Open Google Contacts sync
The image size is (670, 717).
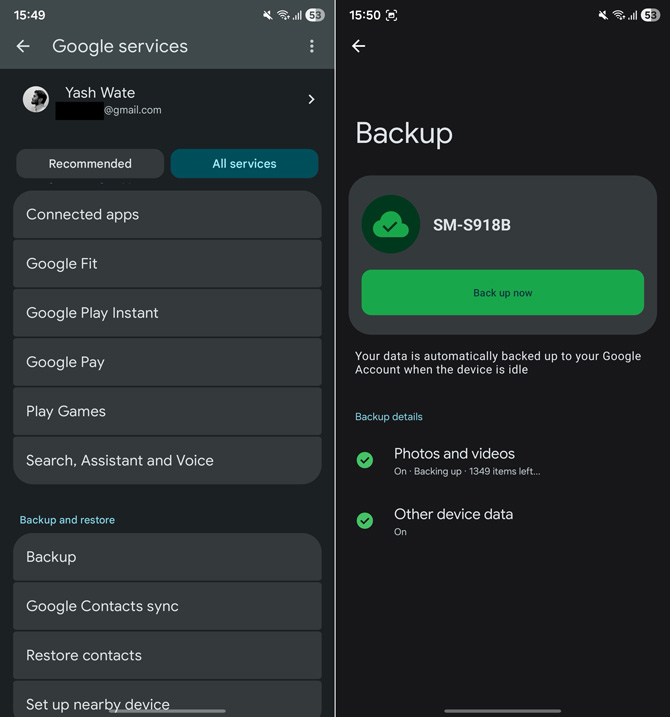(167, 606)
